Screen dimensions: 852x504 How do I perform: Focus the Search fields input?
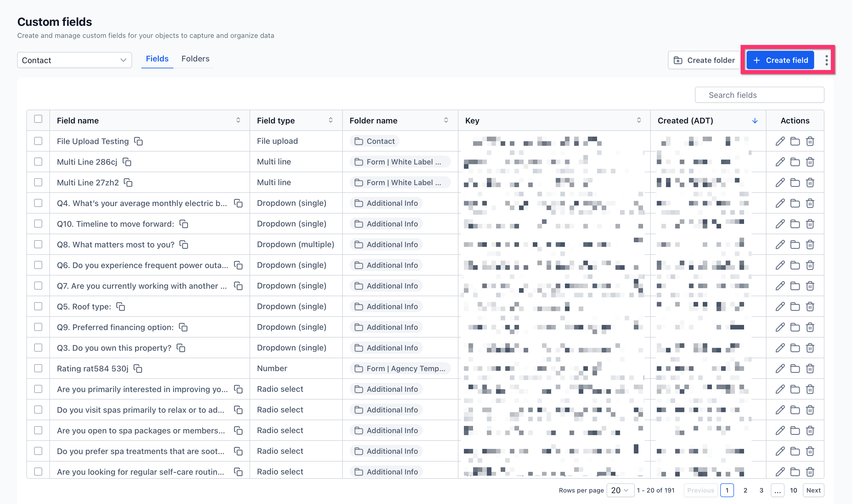click(x=759, y=95)
